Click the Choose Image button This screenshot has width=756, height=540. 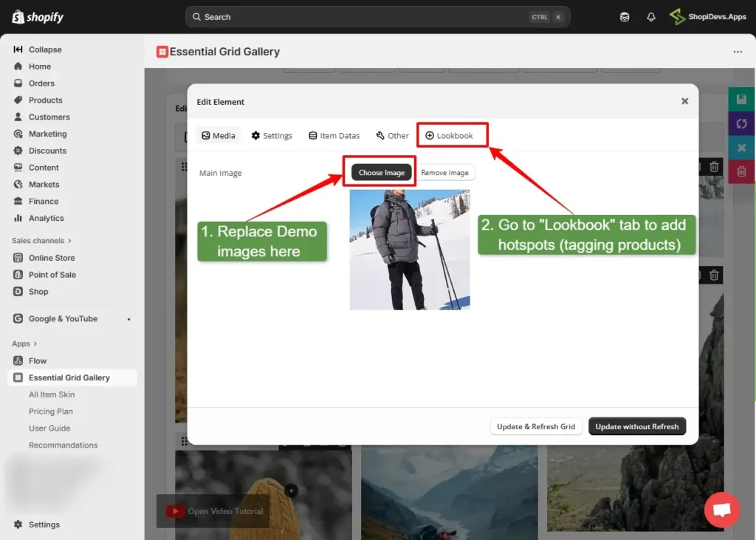point(380,172)
